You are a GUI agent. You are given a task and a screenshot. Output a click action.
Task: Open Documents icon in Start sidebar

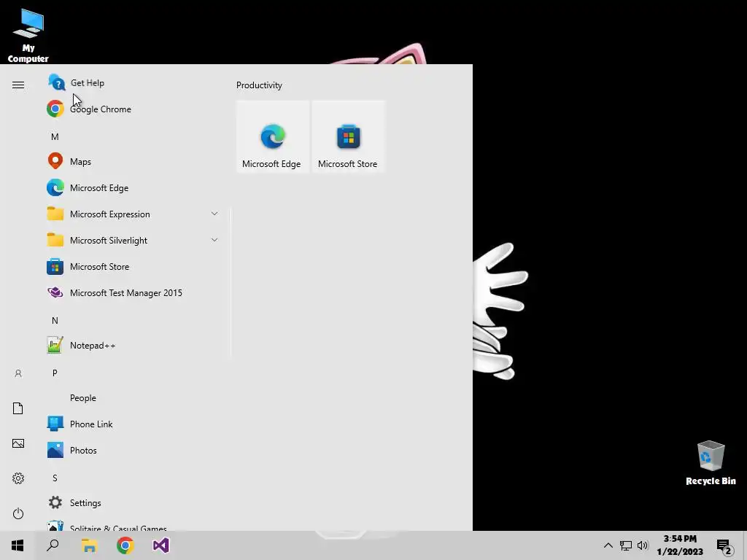[x=18, y=408]
